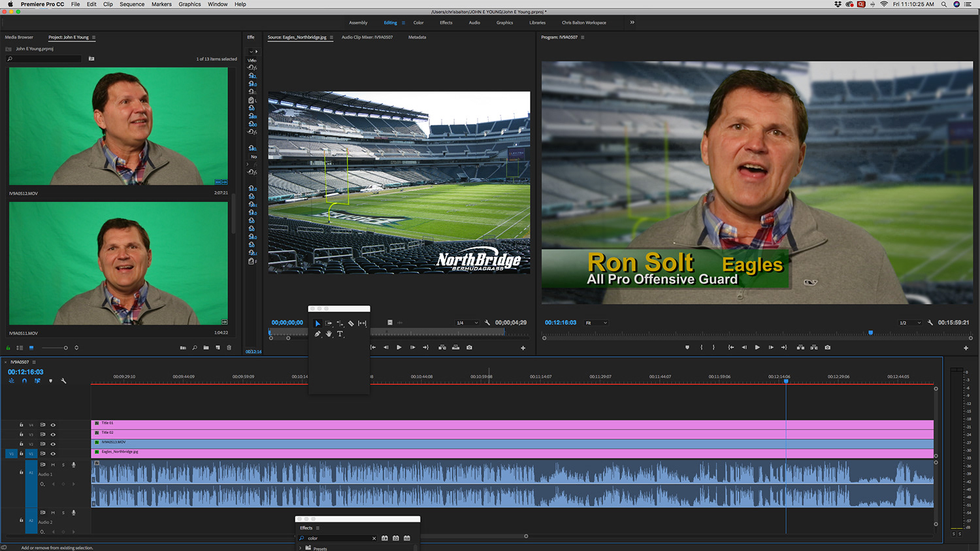Open Program monitor 1/2 resolution dropdown

[909, 323]
